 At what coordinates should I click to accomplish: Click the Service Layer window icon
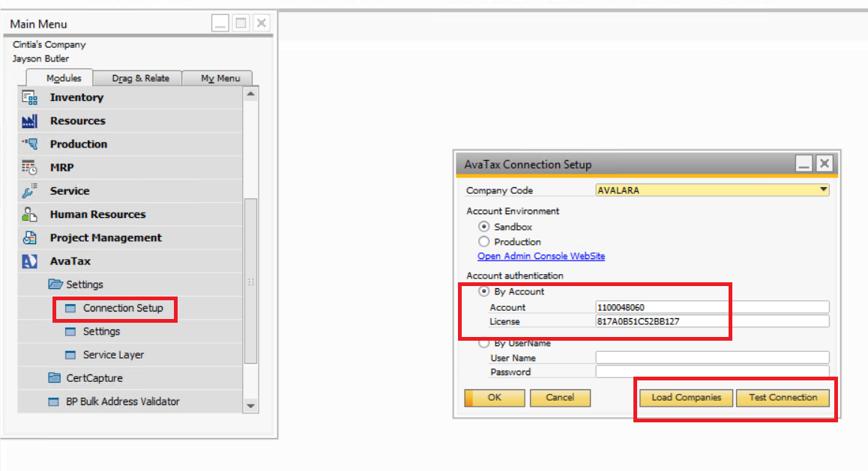coord(70,355)
